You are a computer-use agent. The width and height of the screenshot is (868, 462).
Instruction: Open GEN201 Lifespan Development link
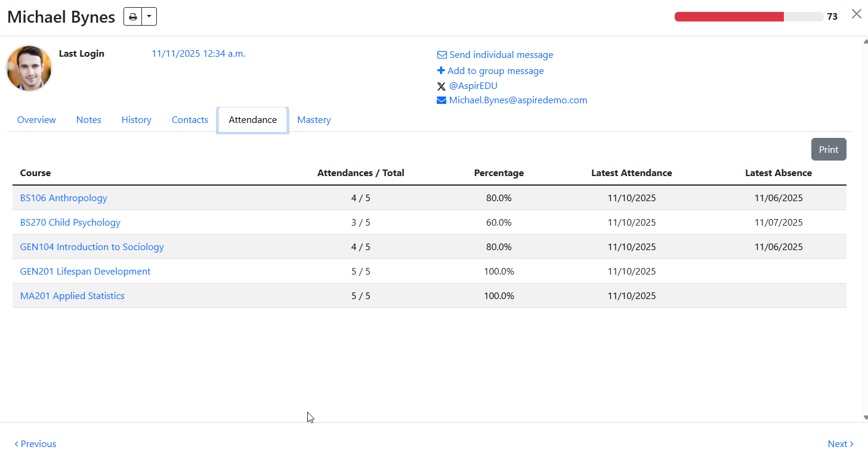[x=85, y=272]
